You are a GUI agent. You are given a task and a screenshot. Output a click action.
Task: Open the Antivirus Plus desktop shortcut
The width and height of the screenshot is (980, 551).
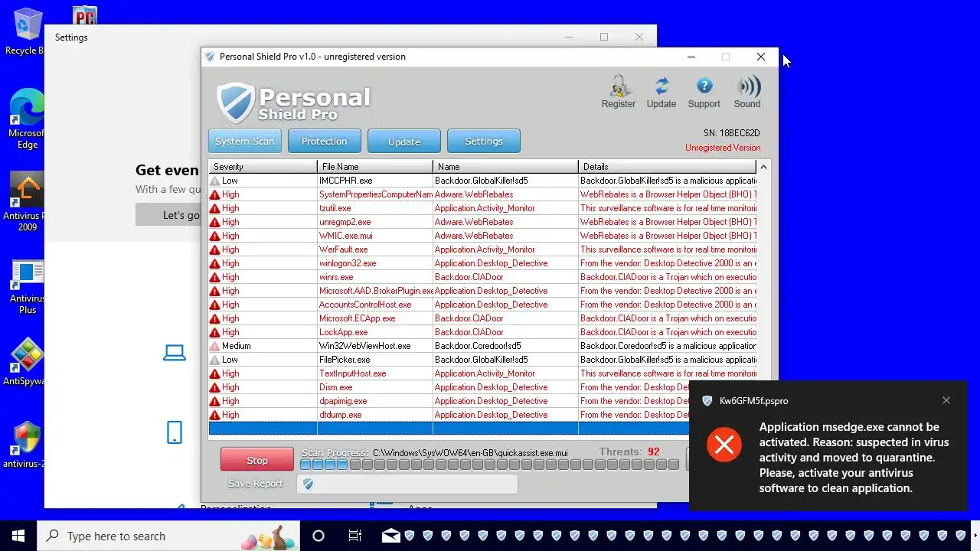coord(28,287)
